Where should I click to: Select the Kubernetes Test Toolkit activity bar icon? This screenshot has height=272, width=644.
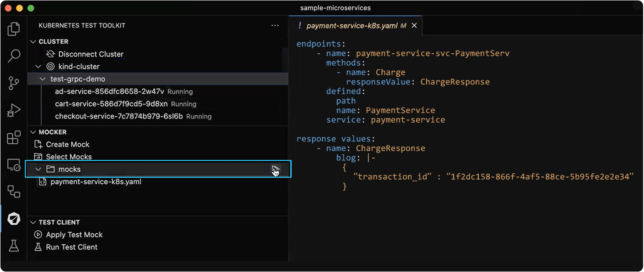click(x=14, y=219)
